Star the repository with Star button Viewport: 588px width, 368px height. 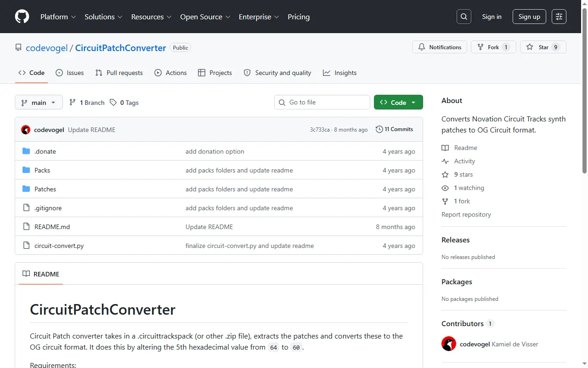point(543,47)
